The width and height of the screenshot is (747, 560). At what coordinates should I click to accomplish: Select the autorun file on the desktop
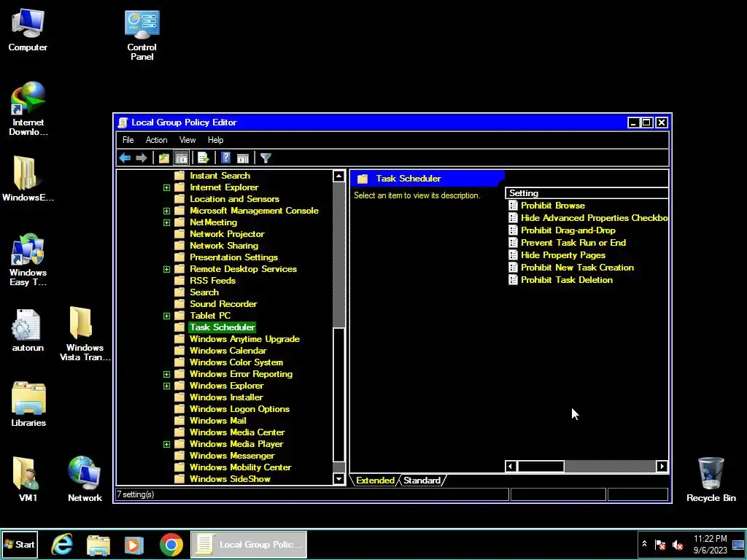[x=28, y=330]
